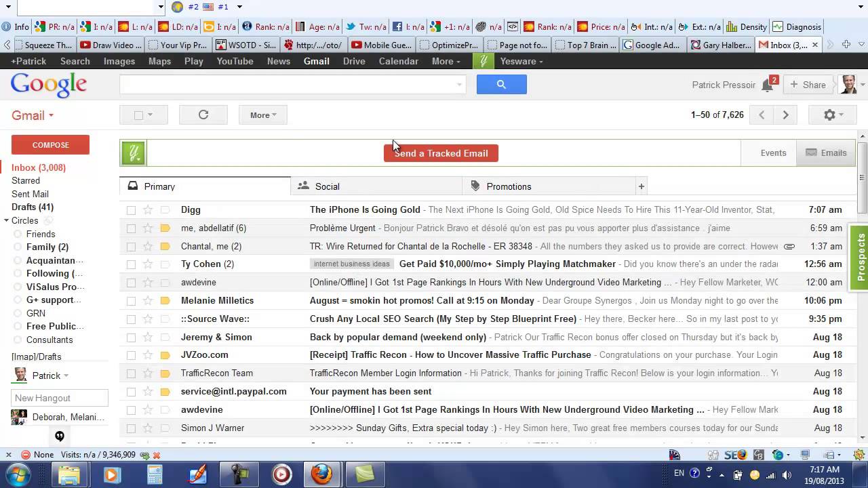Collapse the Circles section
Image resolution: width=868 pixels, height=488 pixels.
click(6, 220)
